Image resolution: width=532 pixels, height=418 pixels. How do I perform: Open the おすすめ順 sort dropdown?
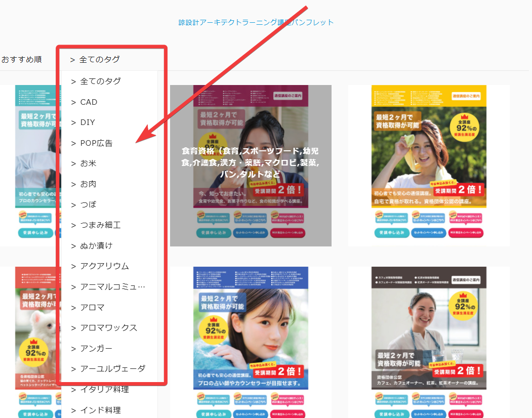pos(22,59)
